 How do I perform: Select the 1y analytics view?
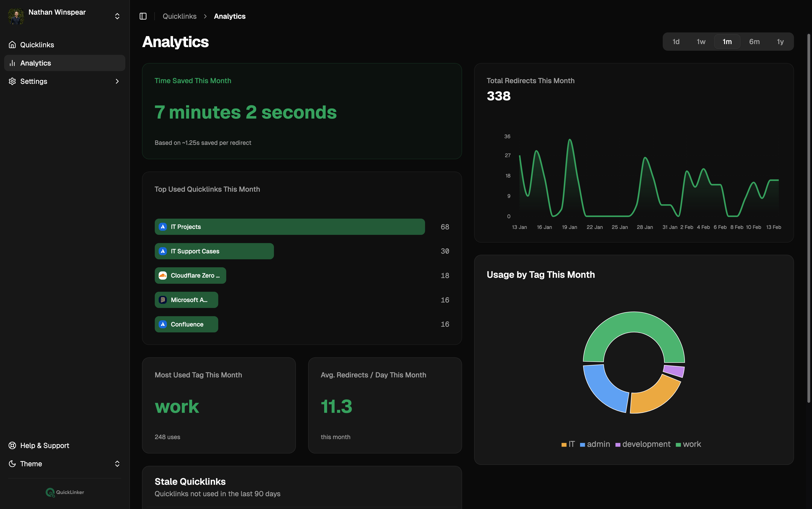click(x=780, y=41)
